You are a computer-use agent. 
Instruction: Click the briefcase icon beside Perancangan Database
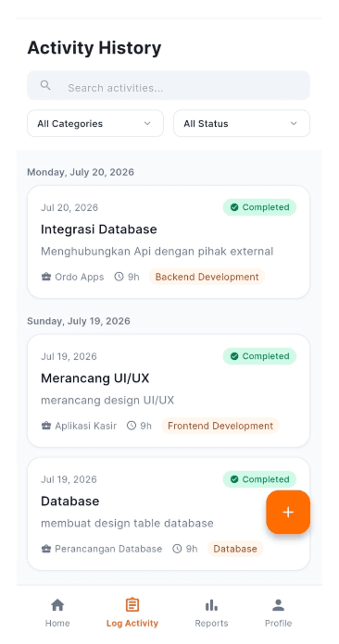pos(46,549)
